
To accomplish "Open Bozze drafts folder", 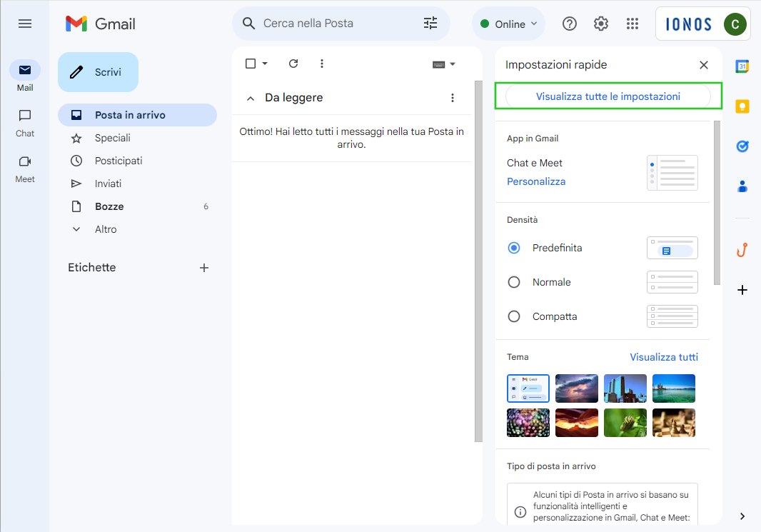I will click(137, 206).
